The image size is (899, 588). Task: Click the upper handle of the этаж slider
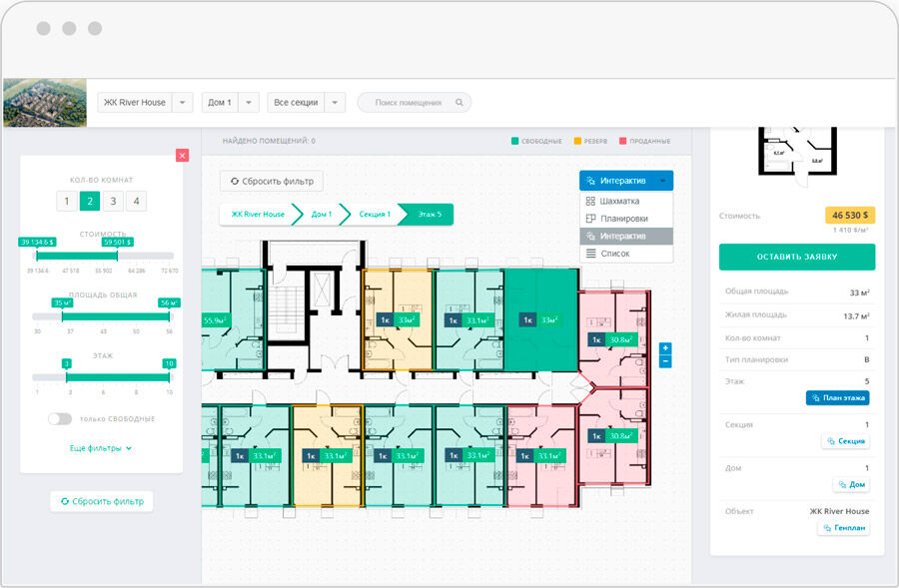[x=169, y=376]
